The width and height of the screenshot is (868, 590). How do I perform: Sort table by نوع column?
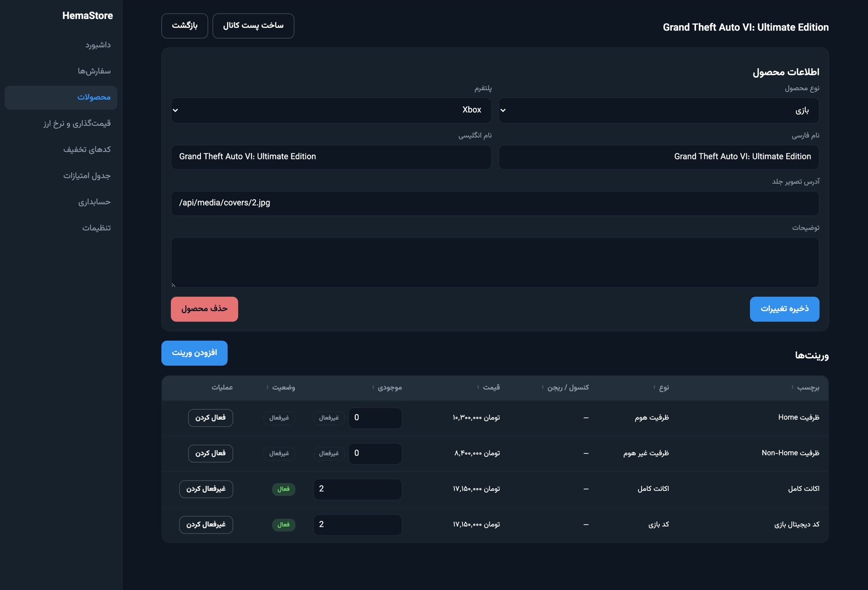pyautogui.click(x=661, y=387)
